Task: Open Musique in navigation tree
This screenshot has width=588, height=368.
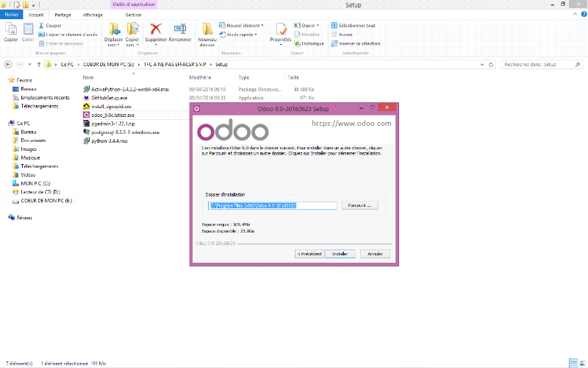Action: pos(30,158)
